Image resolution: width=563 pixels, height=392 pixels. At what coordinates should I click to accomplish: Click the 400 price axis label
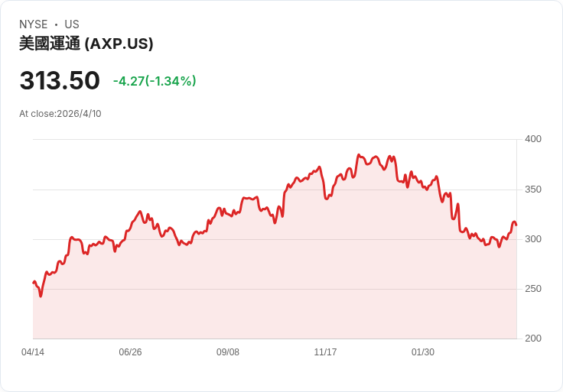[x=532, y=139]
